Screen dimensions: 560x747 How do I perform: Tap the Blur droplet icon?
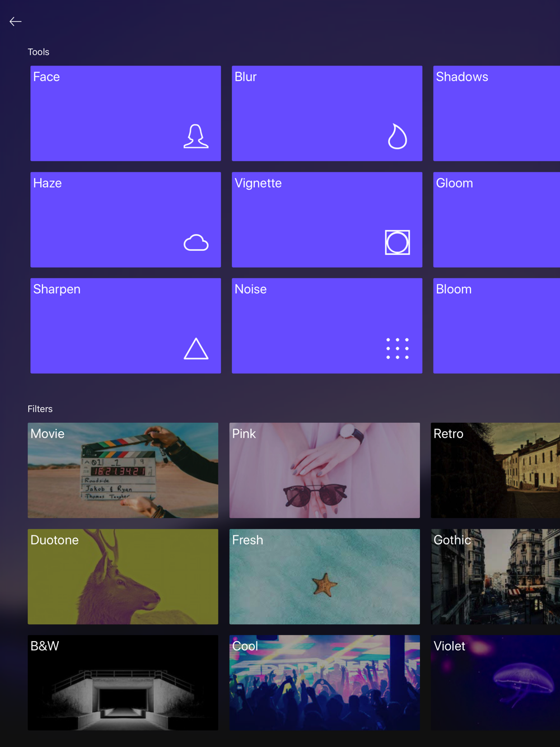[398, 136]
